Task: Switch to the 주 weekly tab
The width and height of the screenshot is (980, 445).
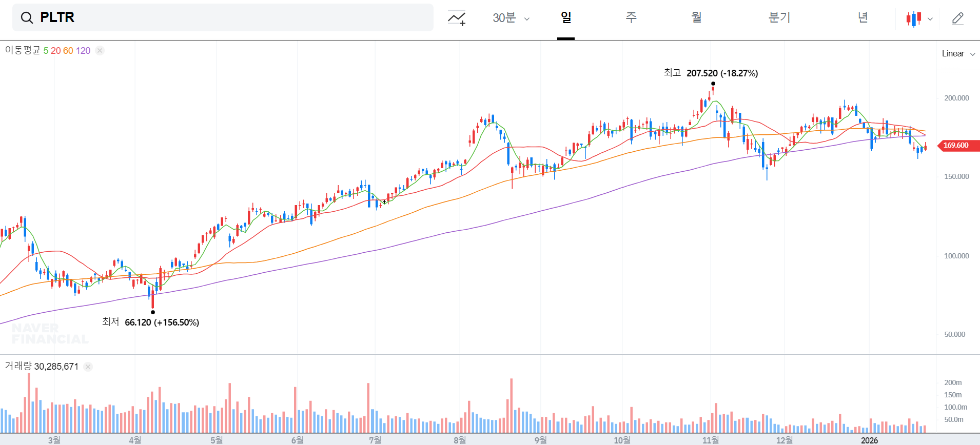Action: tap(631, 17)
